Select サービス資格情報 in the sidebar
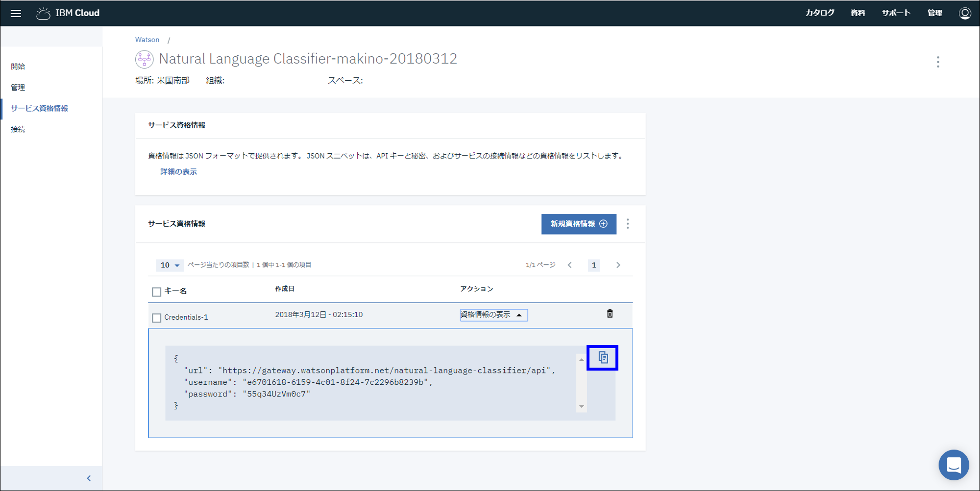 point(39,108)
